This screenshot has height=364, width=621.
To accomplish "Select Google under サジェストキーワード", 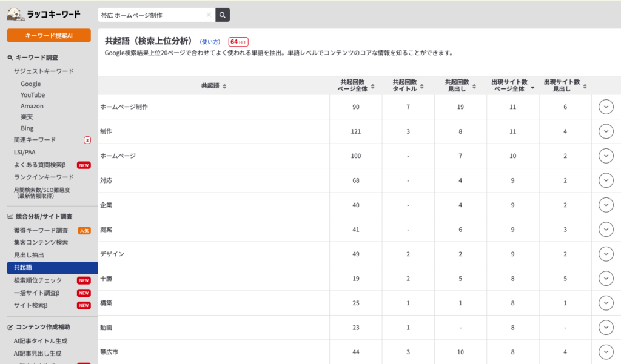I will pos(30,84).
